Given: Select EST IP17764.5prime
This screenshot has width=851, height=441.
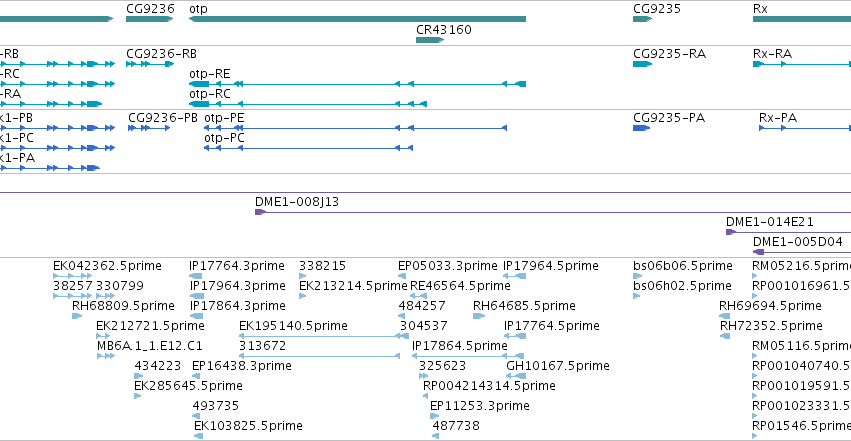Looking at the screenshot, I should pos(516,336).
